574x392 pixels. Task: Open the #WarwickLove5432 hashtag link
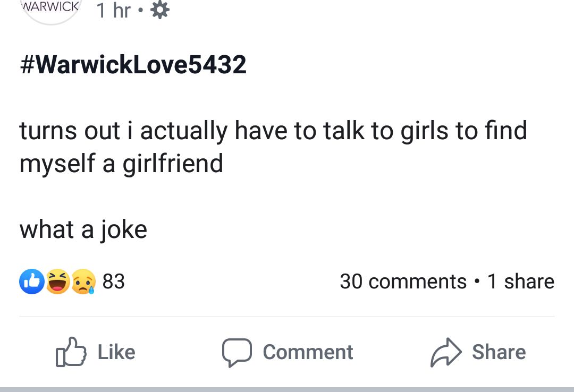132,64
